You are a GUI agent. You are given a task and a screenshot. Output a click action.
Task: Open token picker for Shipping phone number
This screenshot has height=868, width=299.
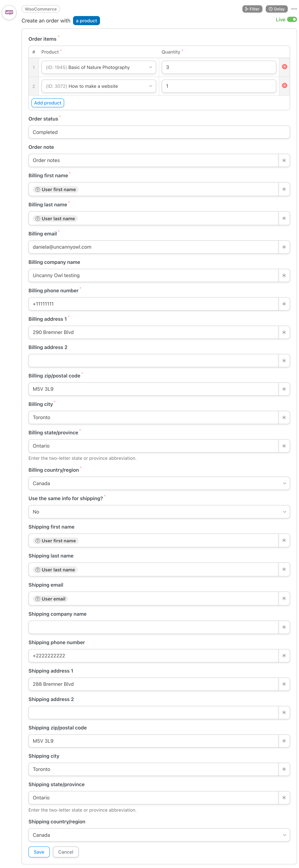[x=284, y=655]
